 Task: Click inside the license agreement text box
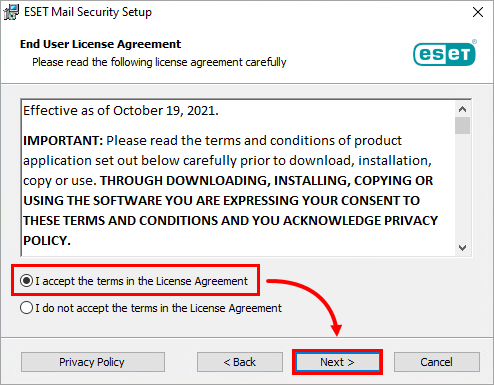238,178
